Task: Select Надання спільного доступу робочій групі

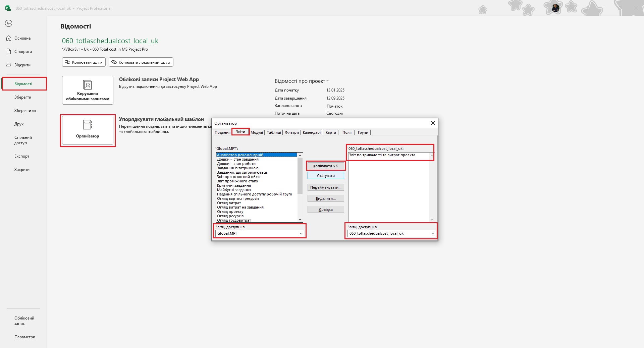Action: pos(257,194)
